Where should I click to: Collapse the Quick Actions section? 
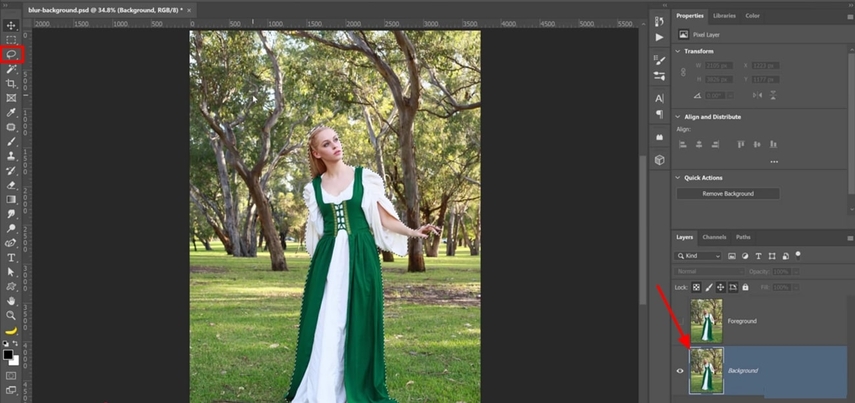click(678, 178)
